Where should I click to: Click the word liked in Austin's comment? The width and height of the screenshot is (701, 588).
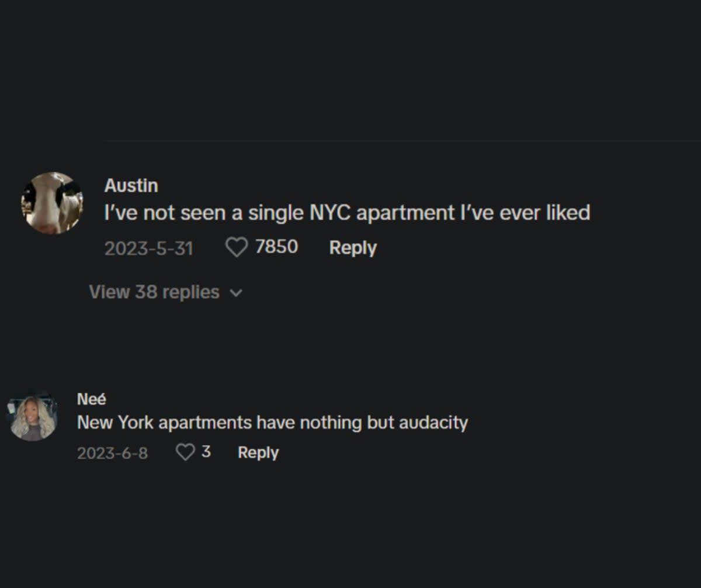568,213
